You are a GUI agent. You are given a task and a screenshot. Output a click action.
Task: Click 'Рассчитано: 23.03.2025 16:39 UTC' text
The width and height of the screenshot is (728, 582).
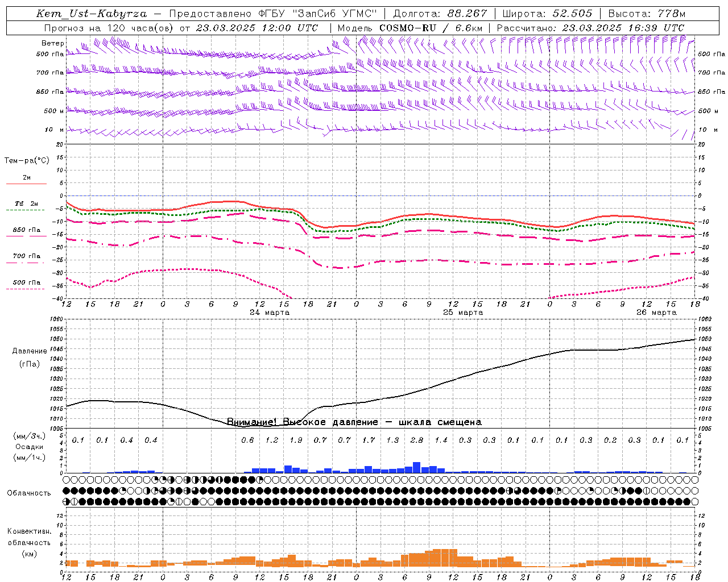pyautogui.click(x=590, y=28)
